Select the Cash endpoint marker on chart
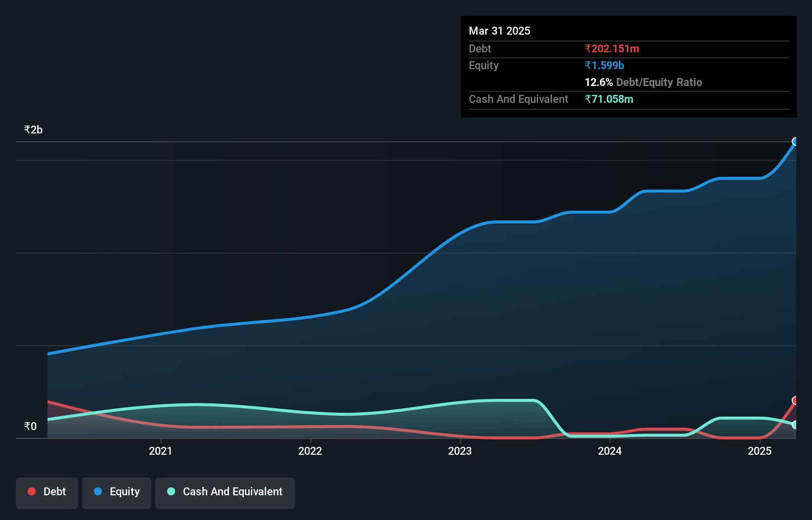Screen dimensions: 812x520 (x=795, y=425)
